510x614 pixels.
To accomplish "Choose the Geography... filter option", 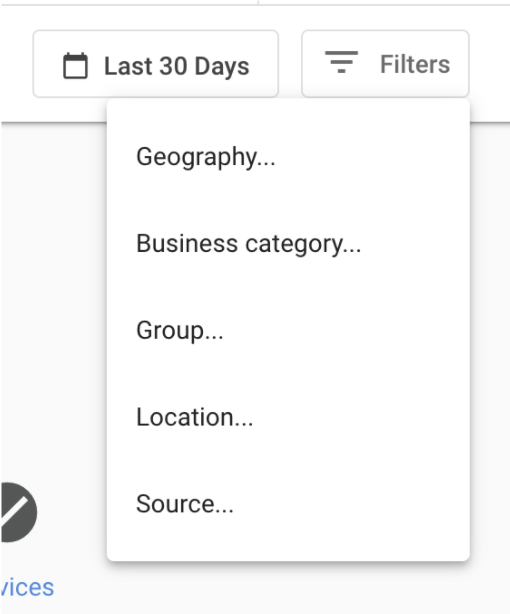I will [x=288, y=157].
